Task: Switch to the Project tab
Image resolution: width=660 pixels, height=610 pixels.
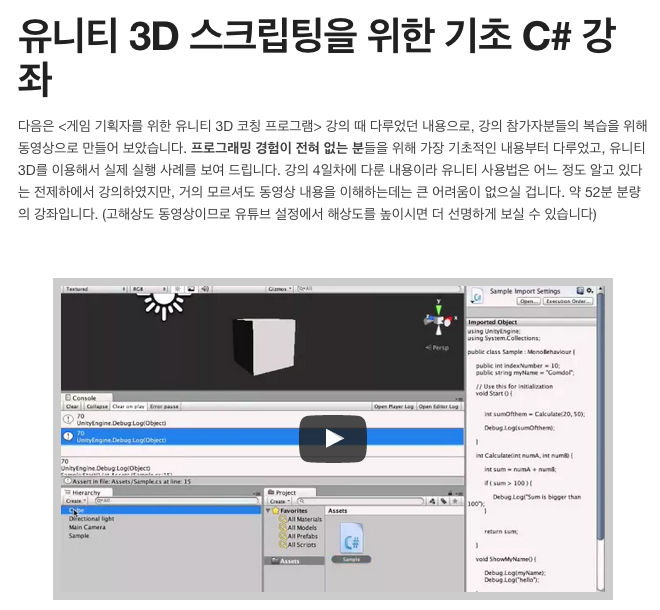Action: click(x=290, y=492)
